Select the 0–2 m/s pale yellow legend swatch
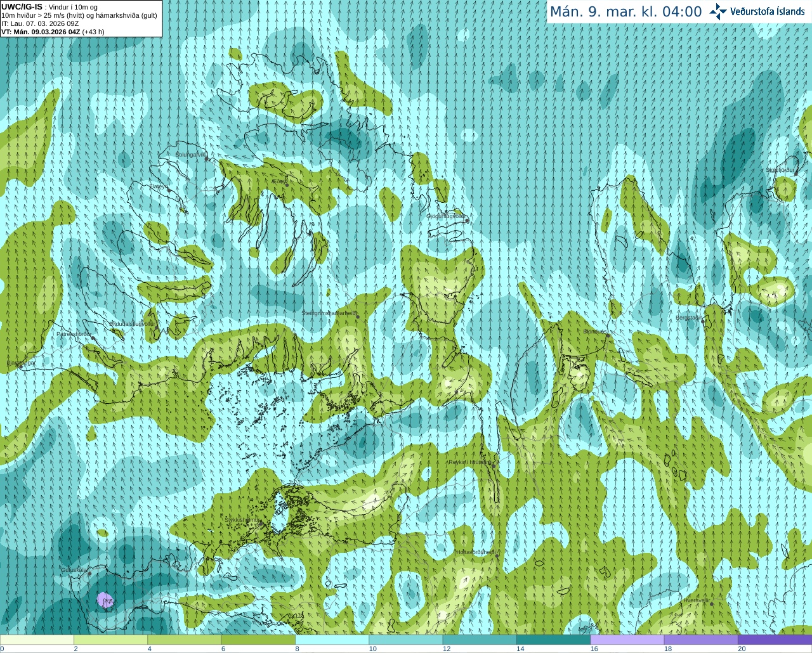 [37, 640]
